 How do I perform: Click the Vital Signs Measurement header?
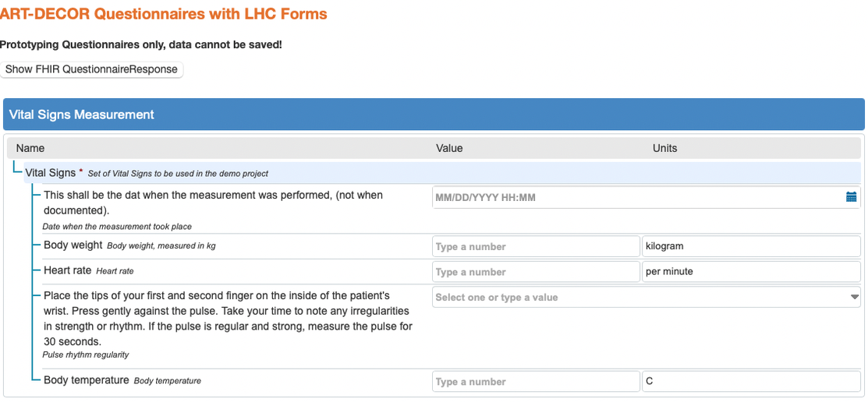coord(82,115)
